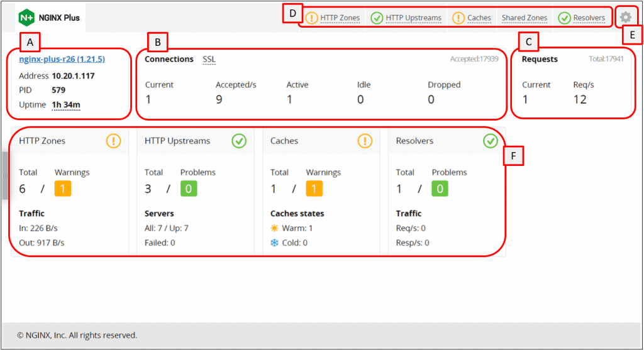Click the orange HTTP Zones warnings badge
This screenshot has height=350, width=644.
click(63, 189)
